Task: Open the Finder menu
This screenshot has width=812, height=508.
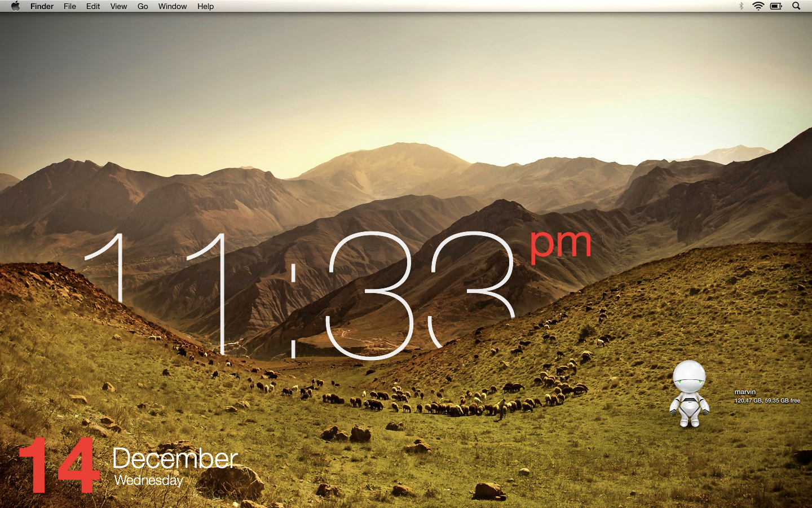Action: (42, 6)
